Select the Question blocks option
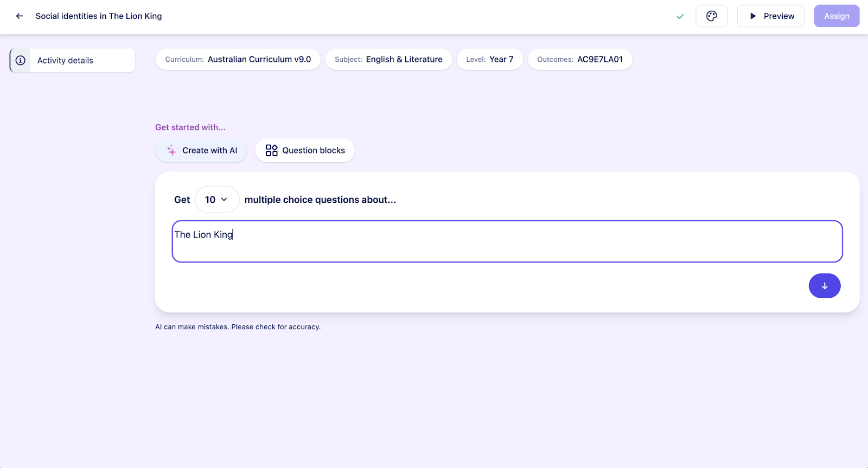The width and height of the screenshot is (868, 468). point(305,150)
